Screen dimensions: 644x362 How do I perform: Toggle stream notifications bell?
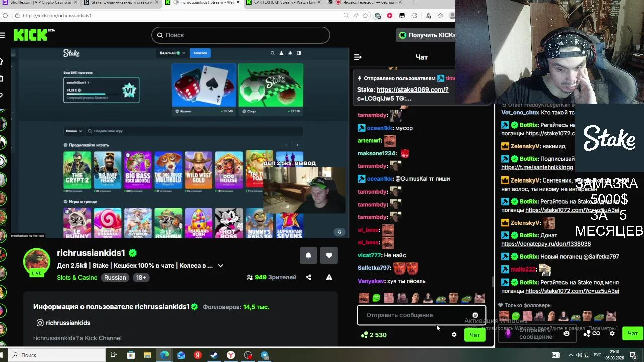point(308,255)
